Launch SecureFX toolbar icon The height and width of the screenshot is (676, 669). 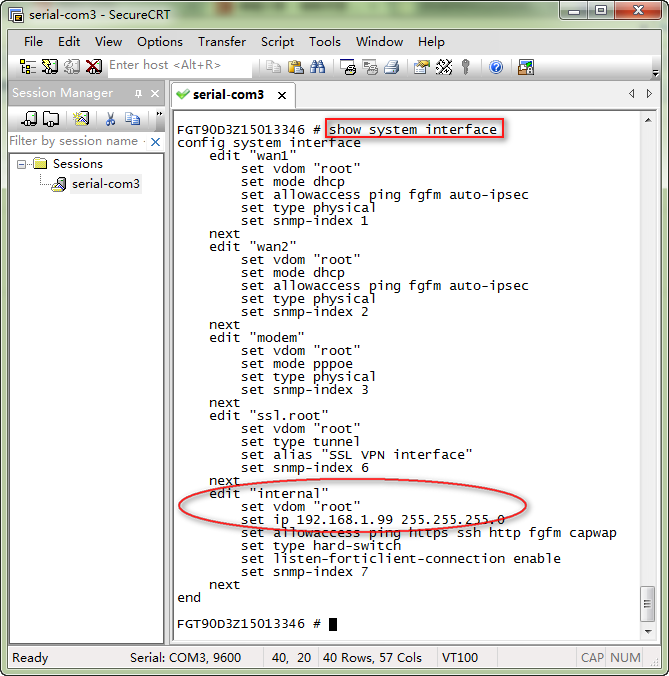(x=526, y=67)
